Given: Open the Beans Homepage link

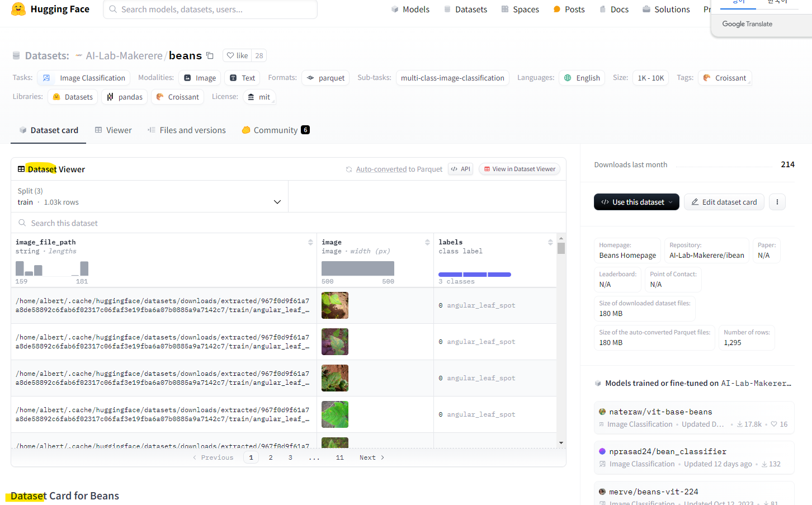Looking at the screenshot, I should [x=627, y=255].
